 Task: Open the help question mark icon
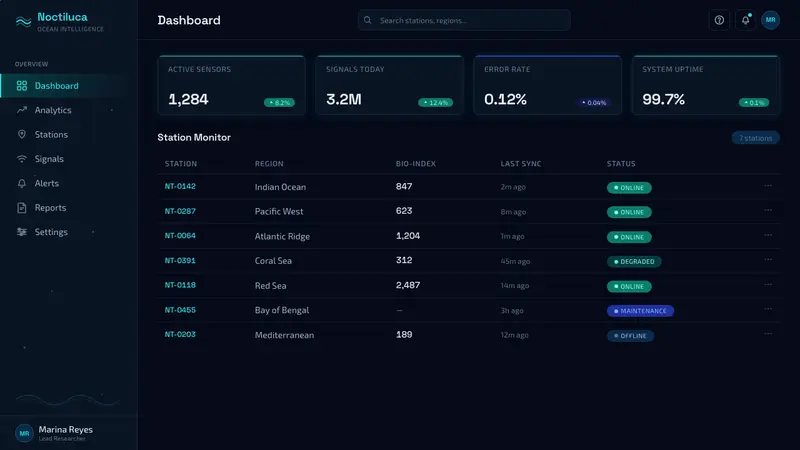point(719,20)
